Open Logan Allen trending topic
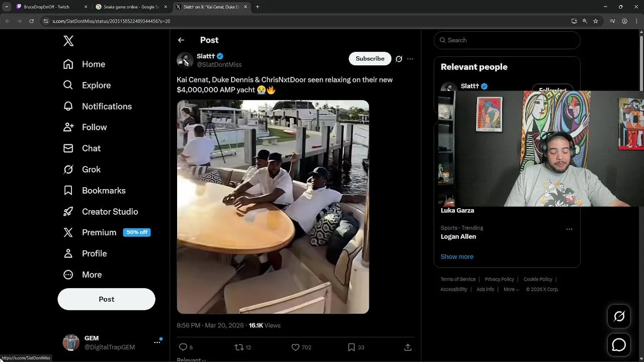The height and width of the screenshot is (362, 644). point(458,237)
